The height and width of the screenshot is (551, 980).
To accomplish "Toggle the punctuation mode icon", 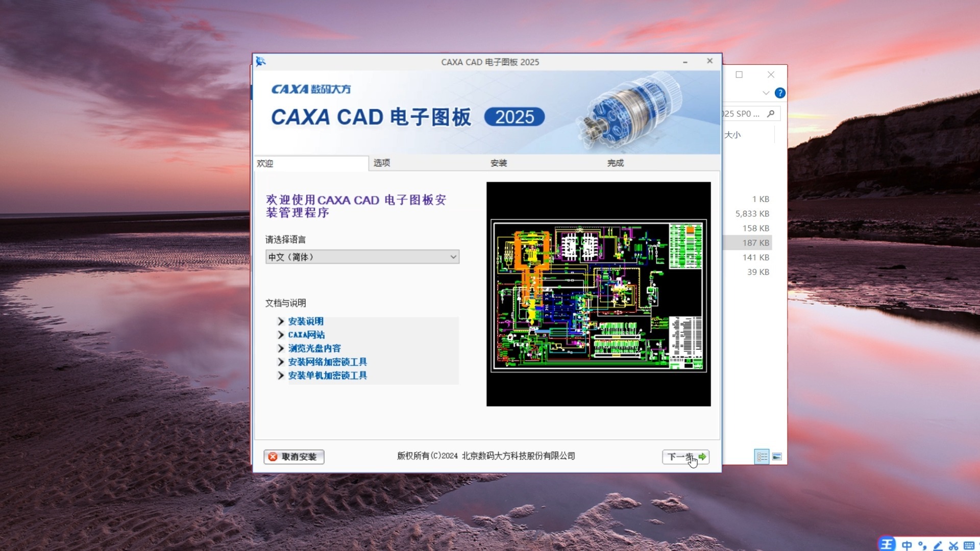I will point(922,545).
